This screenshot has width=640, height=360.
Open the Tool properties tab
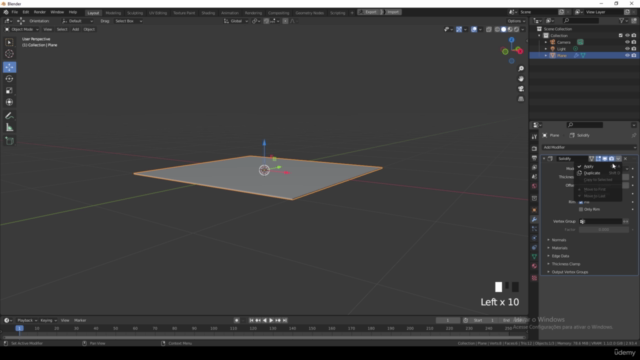tap(534, 137)
